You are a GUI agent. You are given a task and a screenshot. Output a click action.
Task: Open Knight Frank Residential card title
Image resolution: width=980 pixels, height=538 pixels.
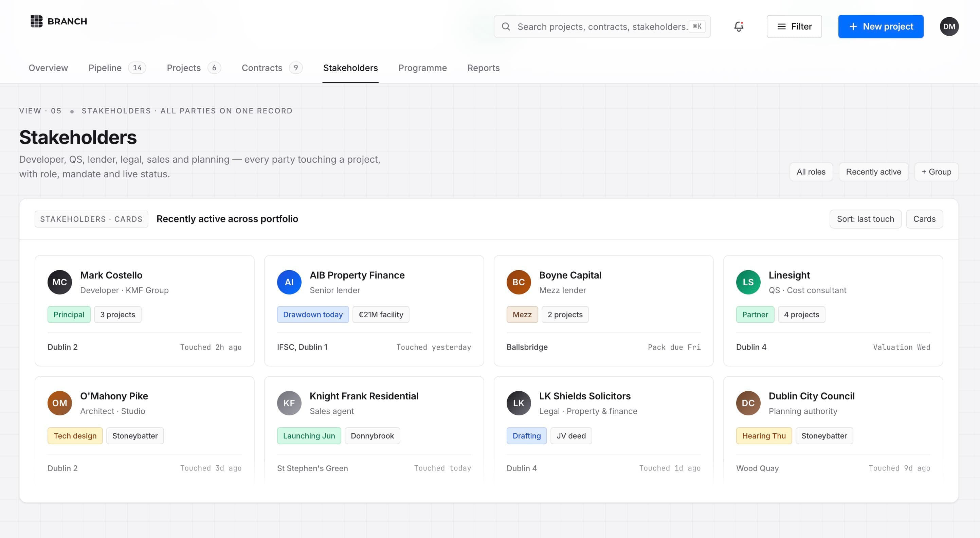(x=364, y=396)
